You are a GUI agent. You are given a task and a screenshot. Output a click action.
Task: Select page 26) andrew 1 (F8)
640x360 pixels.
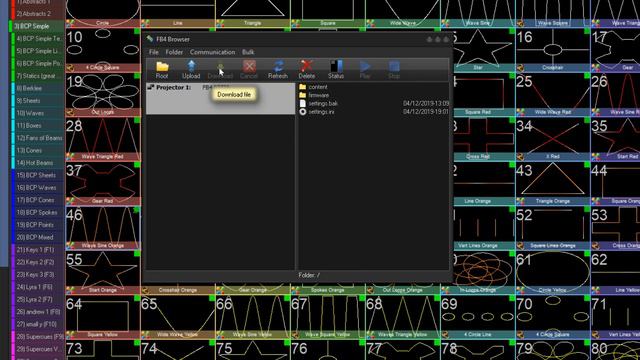(x=38, y=312)
